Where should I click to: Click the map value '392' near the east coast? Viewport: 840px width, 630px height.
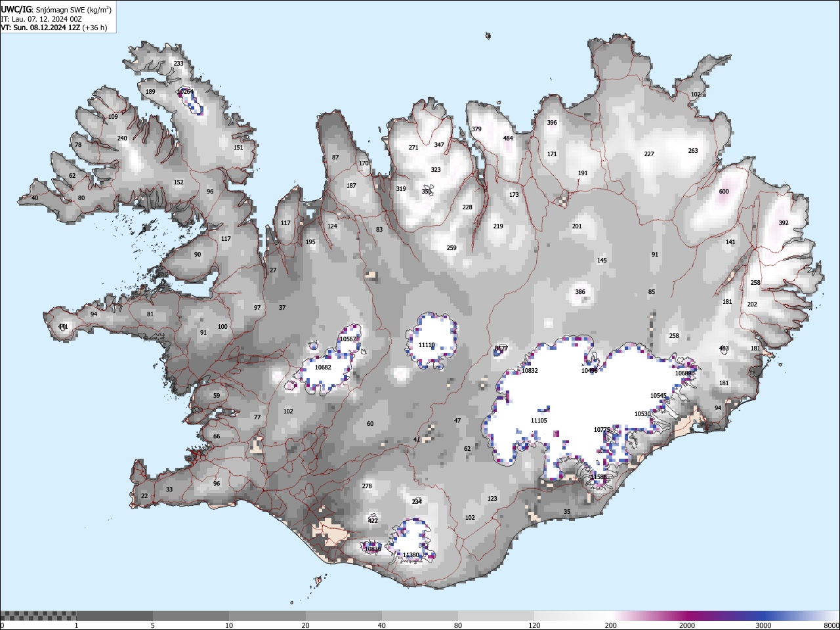784,223
